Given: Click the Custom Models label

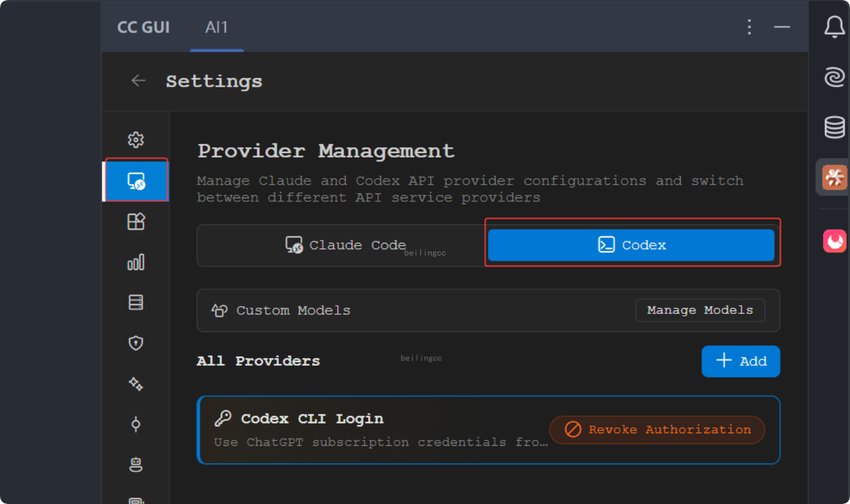Looking at the screenshot, I should click(294, 310).
